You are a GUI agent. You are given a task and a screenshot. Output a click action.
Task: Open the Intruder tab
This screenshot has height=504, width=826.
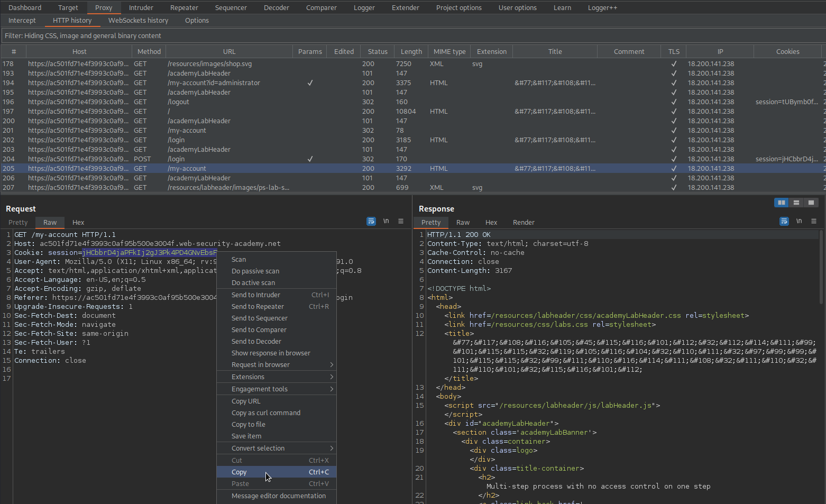click(x=141, y=7)
